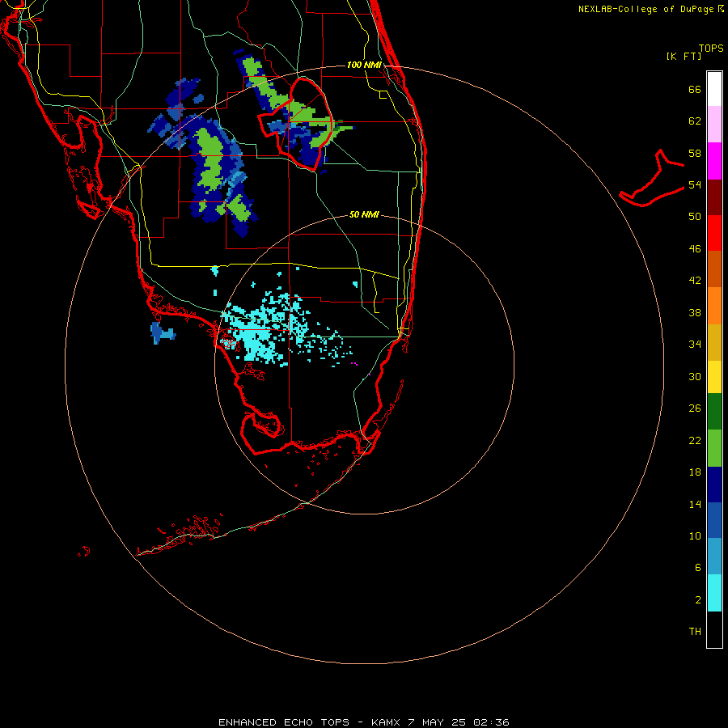
Task: Click the legend value "22"
Action: click(695, 440)
